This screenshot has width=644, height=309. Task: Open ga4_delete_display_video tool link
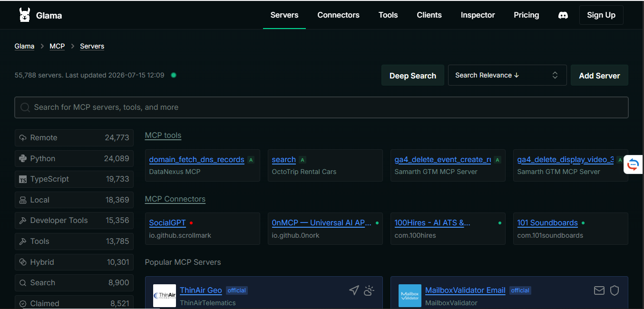(566, 160)
